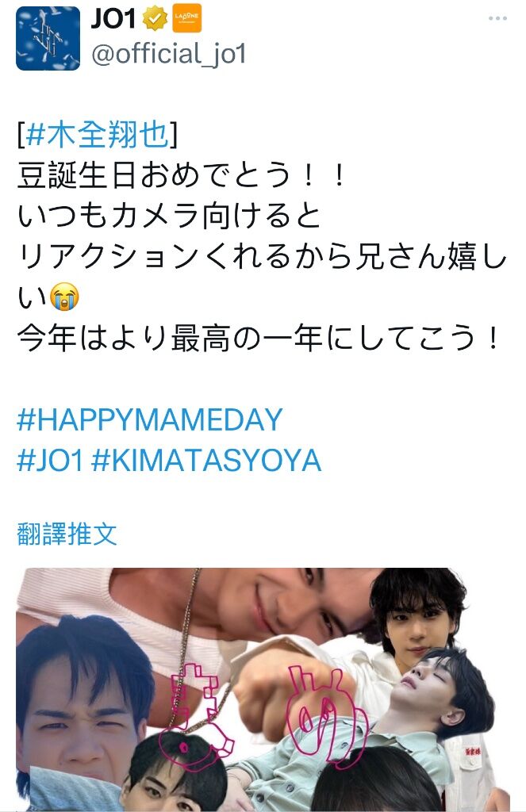Open the @official_jo1 handle

pyautogui.click(x=169, y=54)
